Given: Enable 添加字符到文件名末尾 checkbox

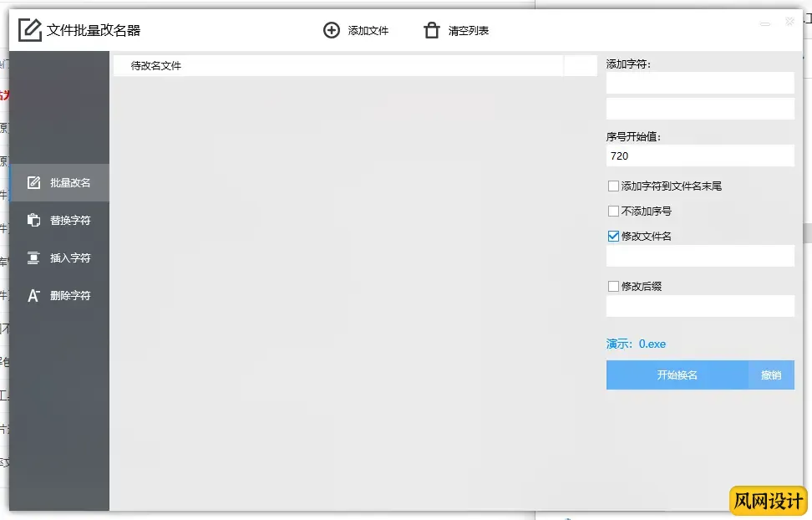Looking at the screenshot, I should point(614,186).
